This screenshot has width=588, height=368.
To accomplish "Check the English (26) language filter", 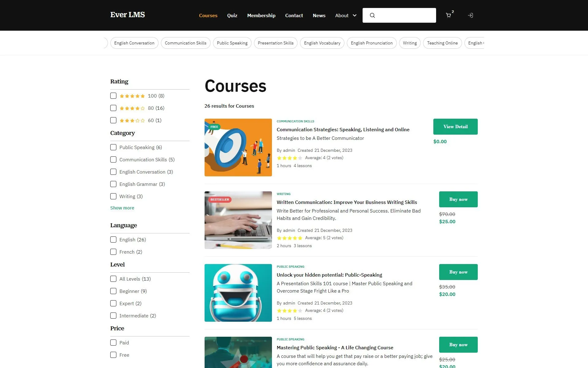I will point(113,240).
